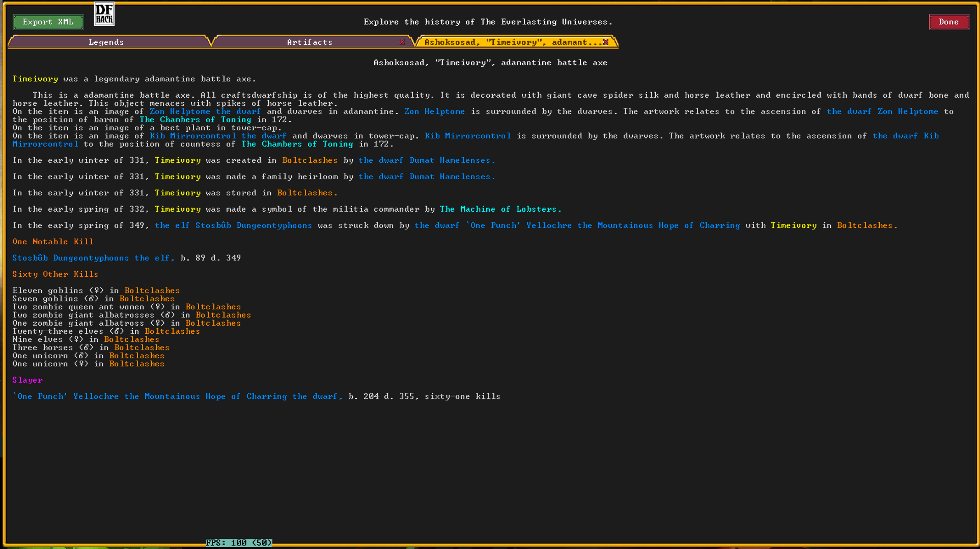
Task: Open Kib Mirrorcontrol the dwarf image link
Action: tap(218, 136)
